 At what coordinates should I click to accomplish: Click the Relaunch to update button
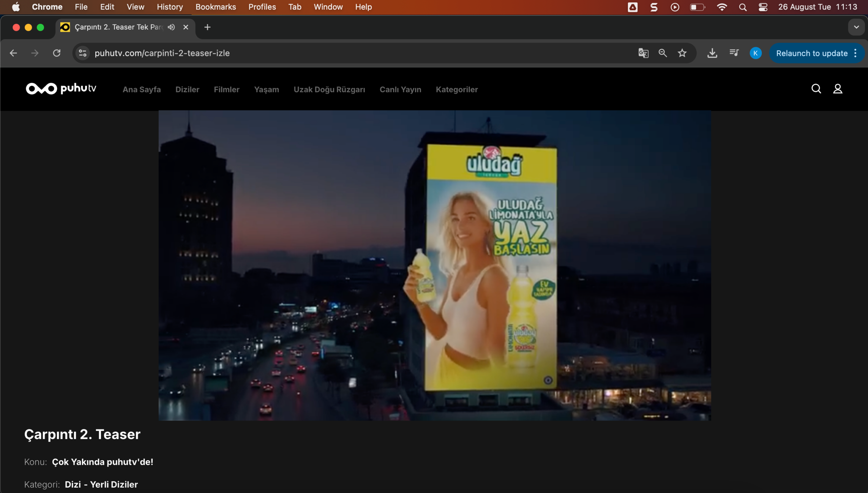(x=812, y=53)
